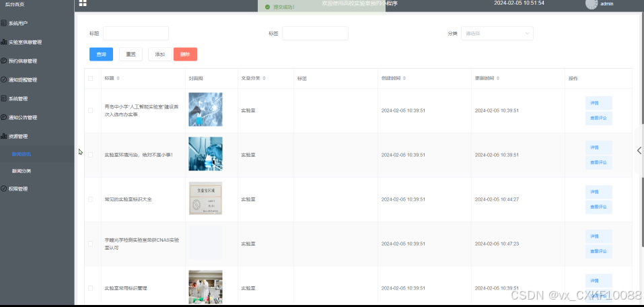Check the row 实验室环境污染，绝对不是小事
The height and width of the screenshot is (307, 644).
click(91, 155)
